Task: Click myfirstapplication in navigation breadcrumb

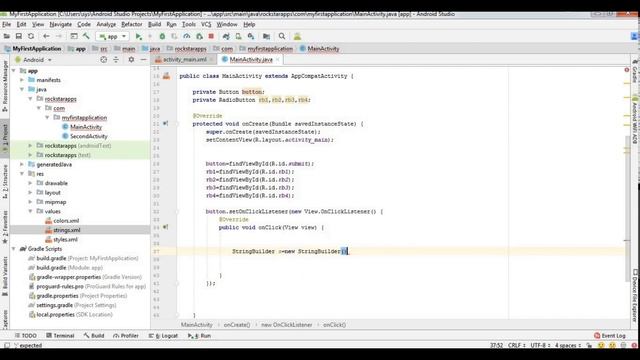Action: coord(270,49)
